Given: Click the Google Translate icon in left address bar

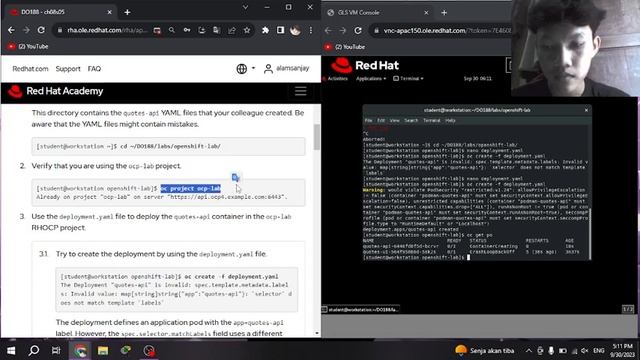Looking at the screenshot, I should [217, 30].
